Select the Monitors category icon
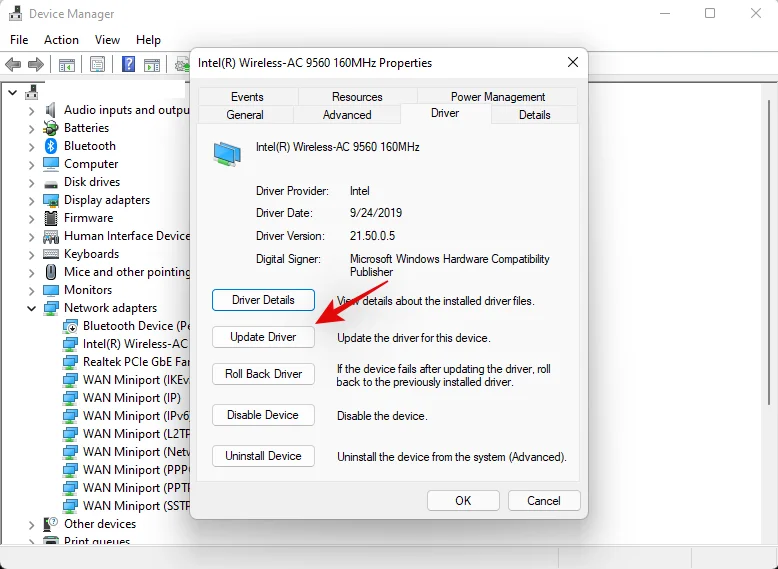This screenshot has width=778, height=569. (51, 290)
